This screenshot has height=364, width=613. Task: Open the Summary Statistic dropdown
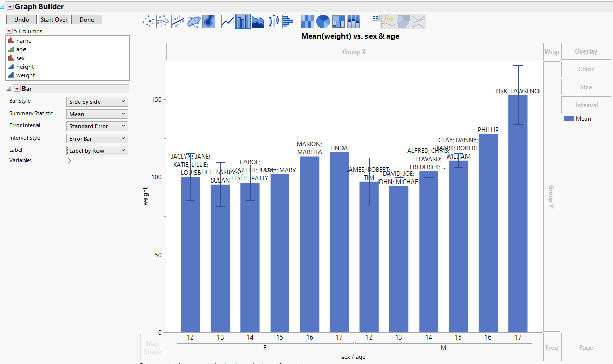tap(97, 114)
